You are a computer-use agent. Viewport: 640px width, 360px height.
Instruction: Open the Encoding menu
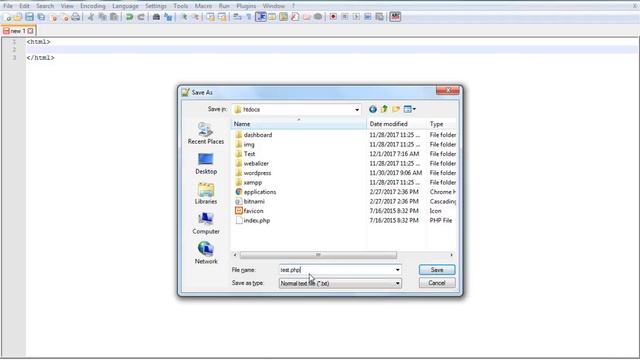93,6
